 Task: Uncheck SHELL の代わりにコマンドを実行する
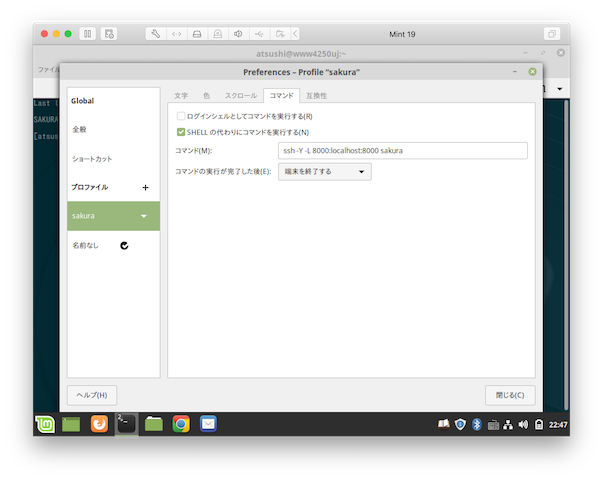tap(181, 132)
